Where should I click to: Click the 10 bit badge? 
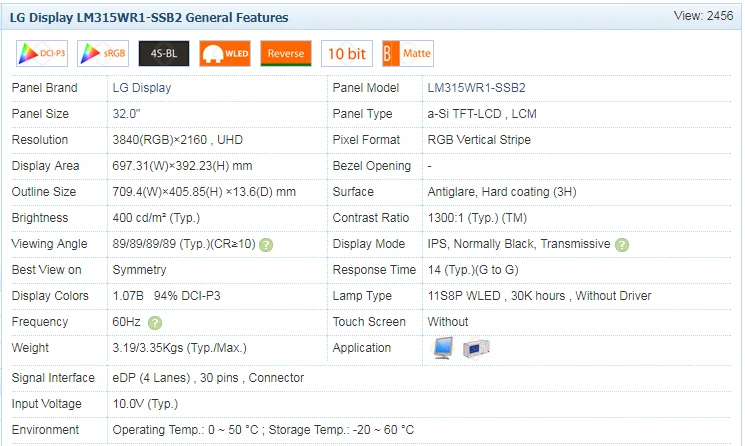pos(347,53)
